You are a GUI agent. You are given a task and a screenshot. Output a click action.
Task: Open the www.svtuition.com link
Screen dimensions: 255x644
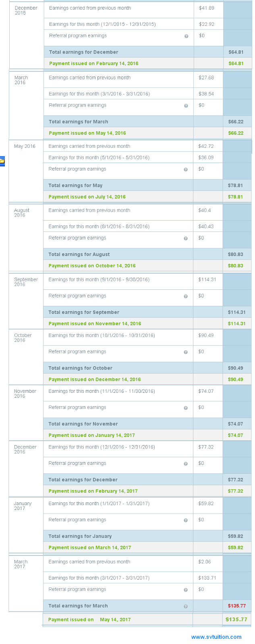tap(216, 637)
